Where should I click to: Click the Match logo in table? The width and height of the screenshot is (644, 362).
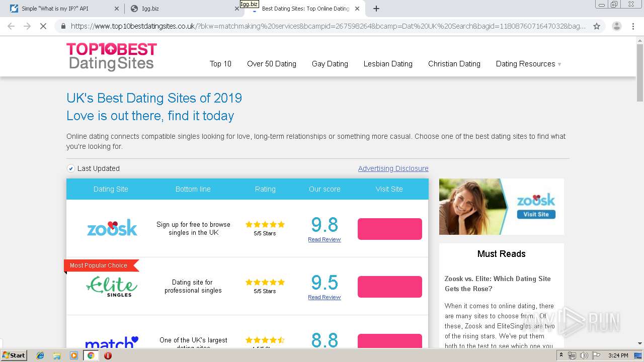pyautogui.click(x=112, y=342)
